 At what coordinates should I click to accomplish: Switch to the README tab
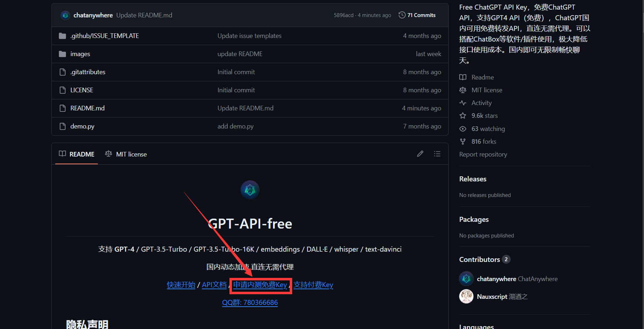click(77, 154)
